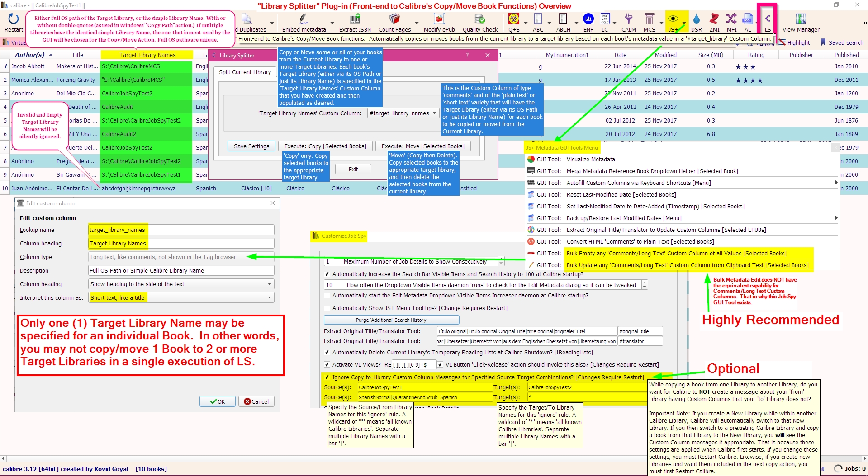Click the JS+ eye icon

[x=673, y=19]
